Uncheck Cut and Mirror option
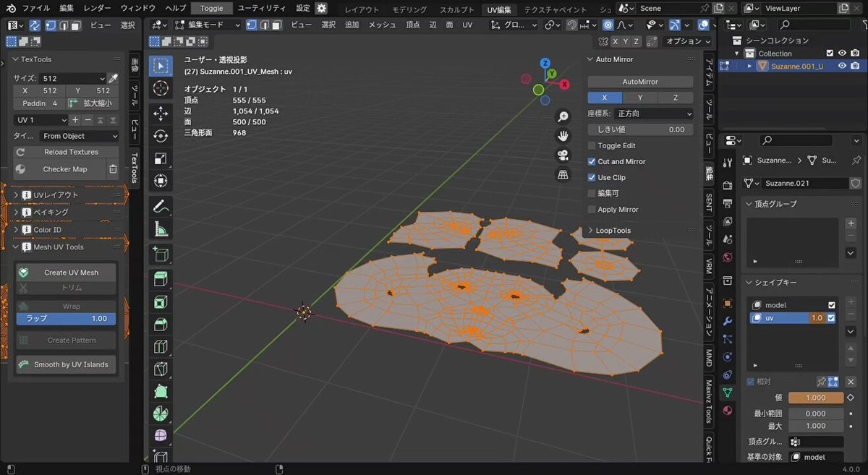The image size is (868, 475). (x=592, y=161)
